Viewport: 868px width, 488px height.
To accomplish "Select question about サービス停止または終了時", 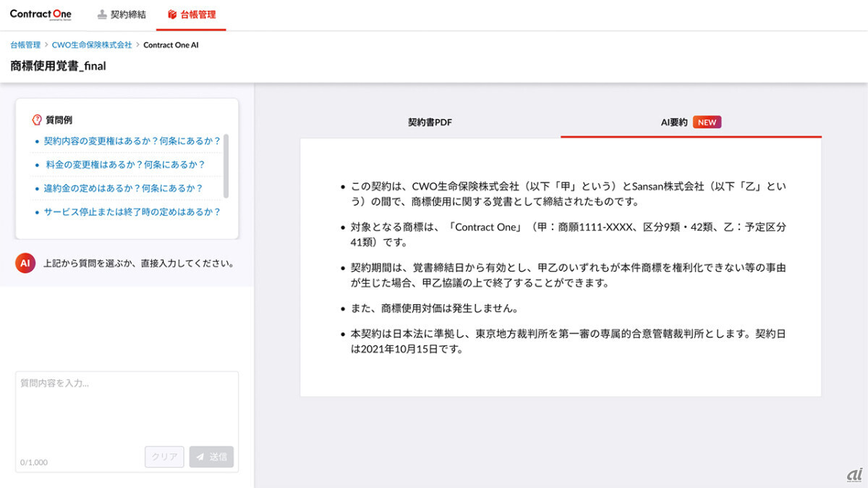I will click(132, 212).
